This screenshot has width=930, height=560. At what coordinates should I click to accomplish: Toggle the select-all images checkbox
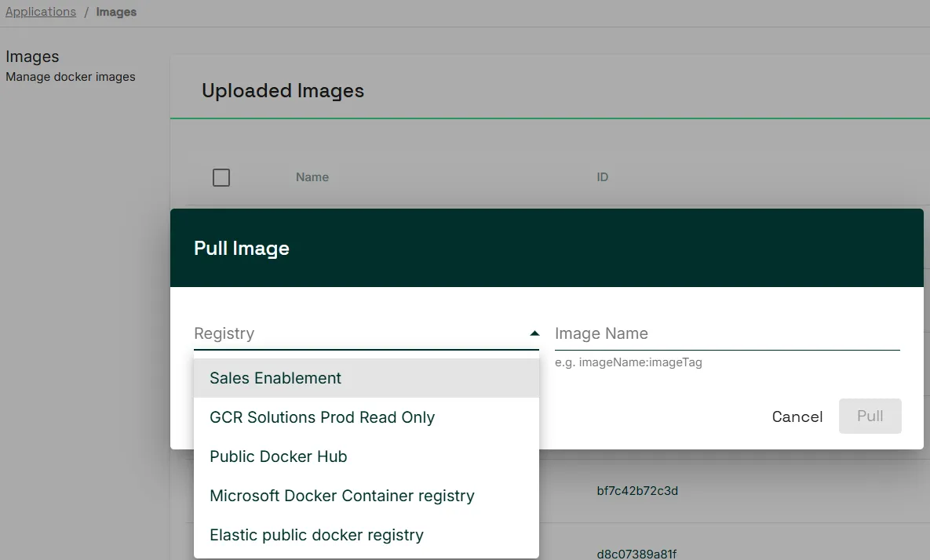pyautogui.click(x=221, y=178)
